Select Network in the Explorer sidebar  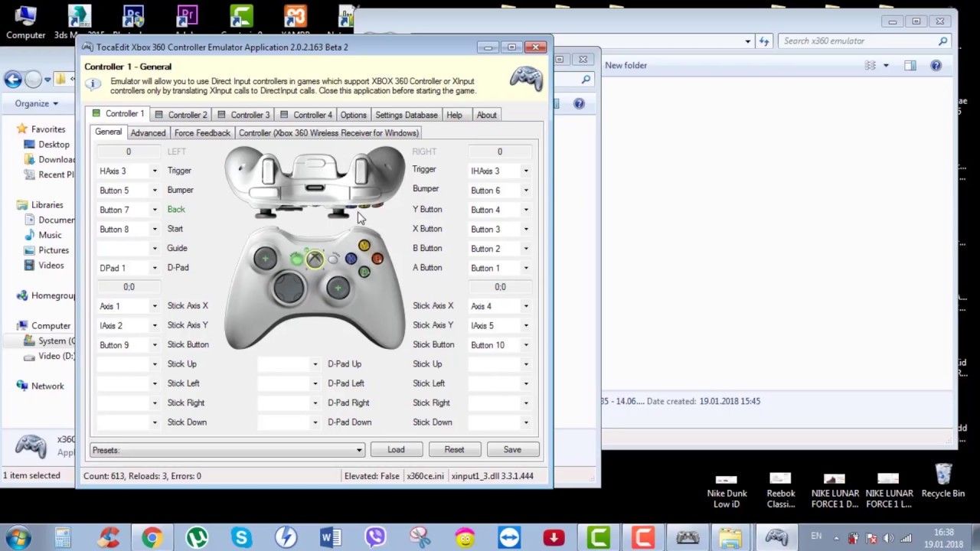(41, 386)
